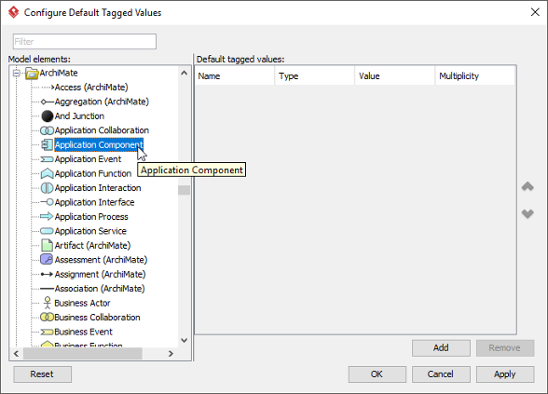The height and width of the screenshot is (394, 548).
Task: Click the tree scrollbar down arrow
Action: point(184,340)
